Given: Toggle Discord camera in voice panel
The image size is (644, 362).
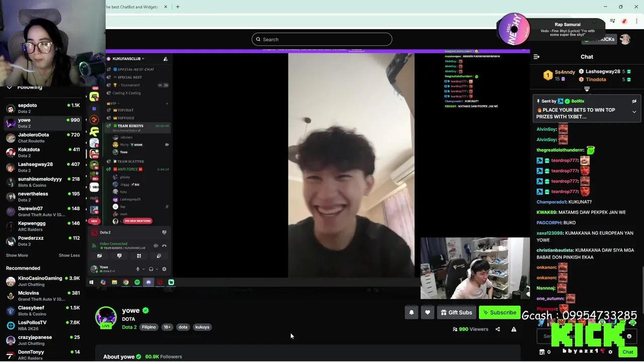Looking at the screenshot, I should (x=100, y=256).
